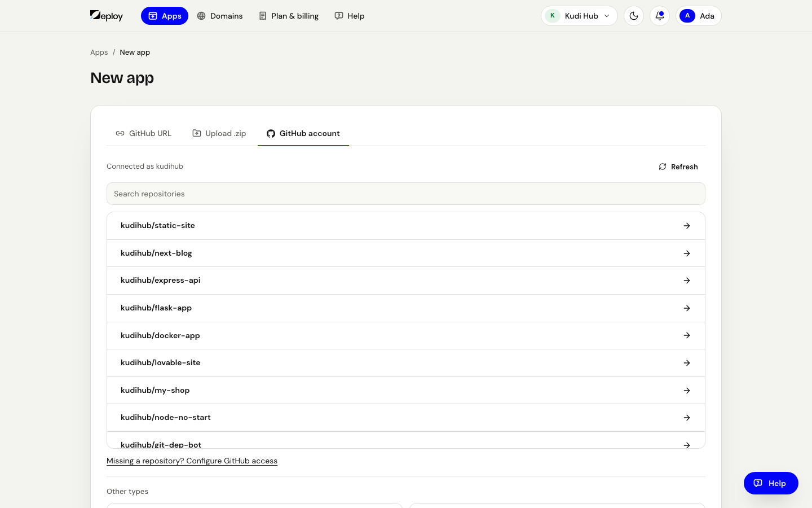Open Ada's account avatar menu
Image resolution: width=812 pixels, height=508 pixels.
[x=698, y=16]
